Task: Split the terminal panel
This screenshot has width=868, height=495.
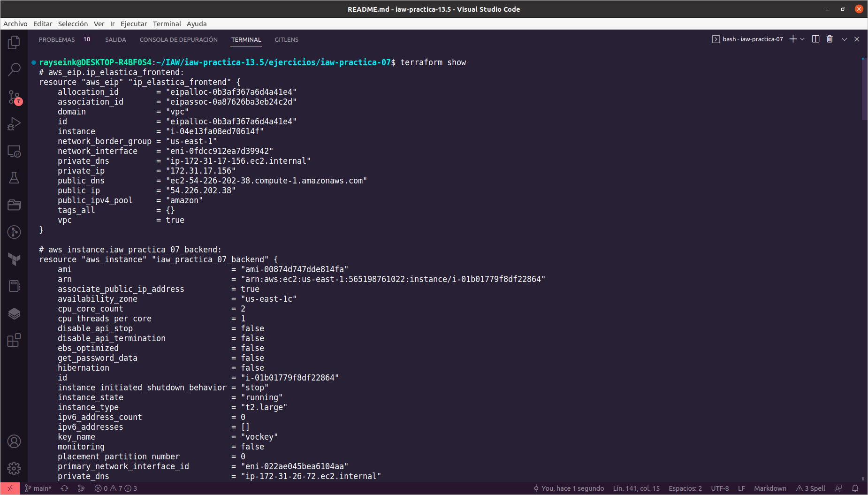Action: click(x=815, y=39)
